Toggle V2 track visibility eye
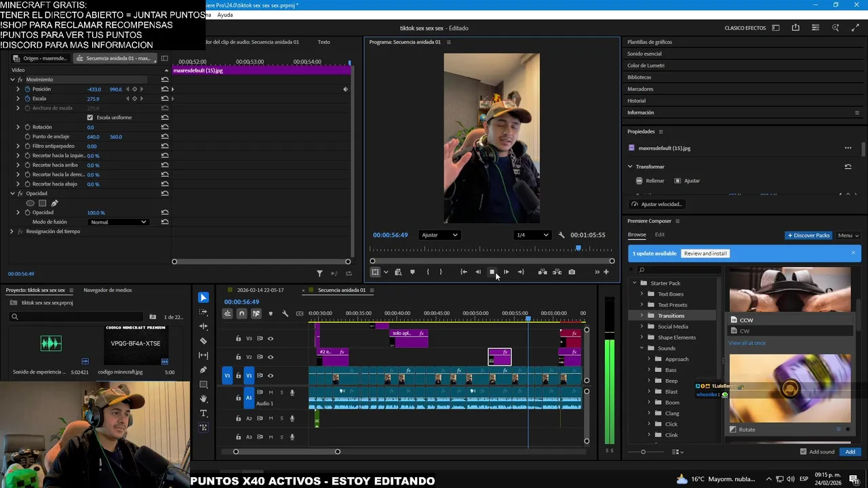Viewport: 868px width, 488px height. pyautogui.click(x=271, y=357)
